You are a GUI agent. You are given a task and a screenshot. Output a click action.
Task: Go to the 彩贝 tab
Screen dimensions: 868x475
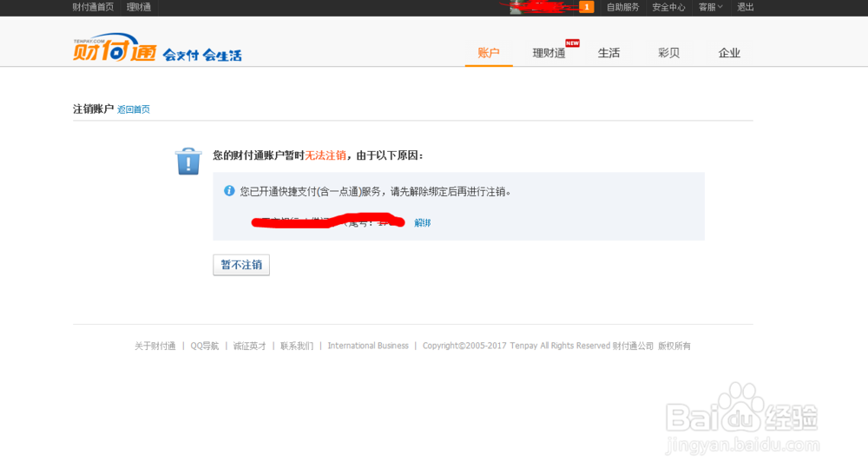click(668, 53)
